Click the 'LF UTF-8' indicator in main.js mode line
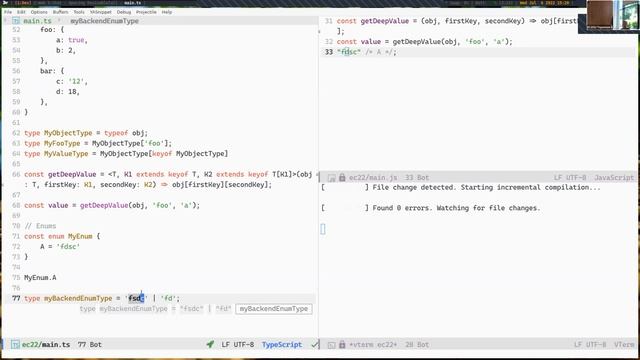This screenshot has width=640, height=360. click(x=570, y=178)
